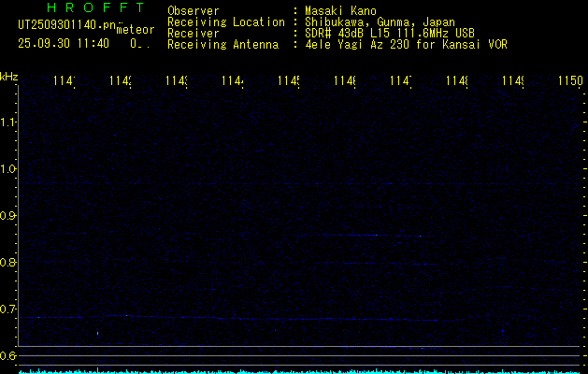Select receiver value SDR# 43dB L15 111.6MHz USB
This screenshot has height=374, width=588.
tap(390, 34)
